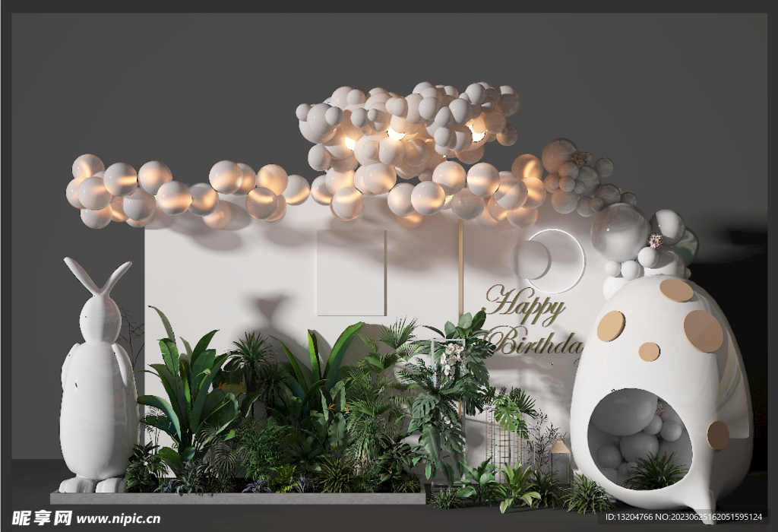Viewport: 778px width, 532px height.
Task: Click the gold 'Birthda' script lettering
Action: (x=533, y=341)
